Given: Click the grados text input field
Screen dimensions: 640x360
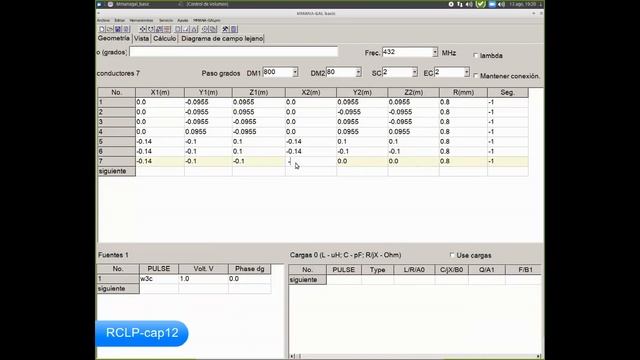Looking at the screenshot, I should [x=233, y=52].
